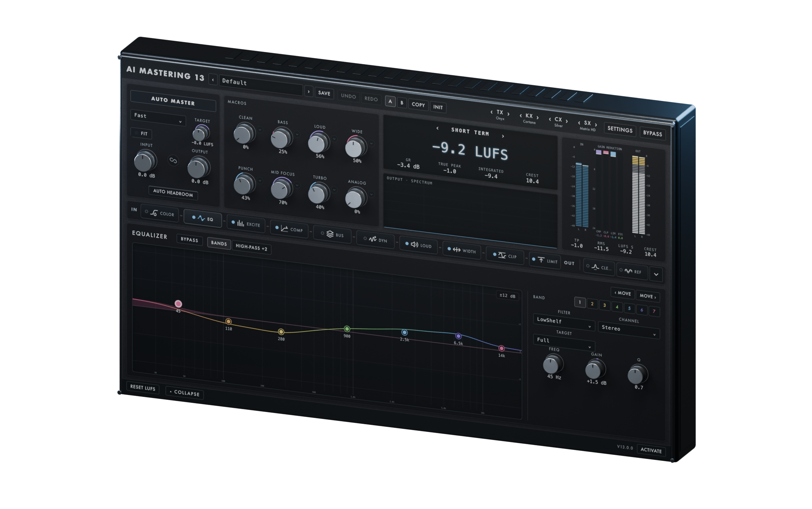Go to previous preset arrow
This screenshot has height=509, width=812.
[213, 80]
